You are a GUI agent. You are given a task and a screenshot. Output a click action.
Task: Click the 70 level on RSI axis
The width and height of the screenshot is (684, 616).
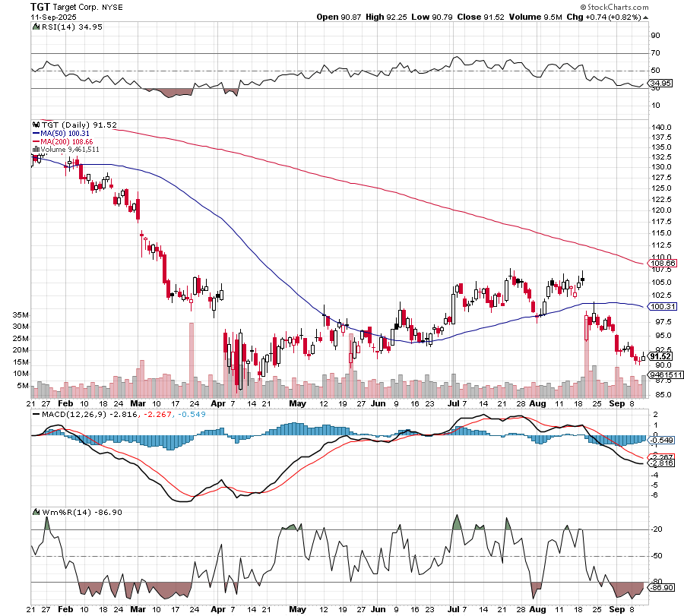(x=656, y=52)
